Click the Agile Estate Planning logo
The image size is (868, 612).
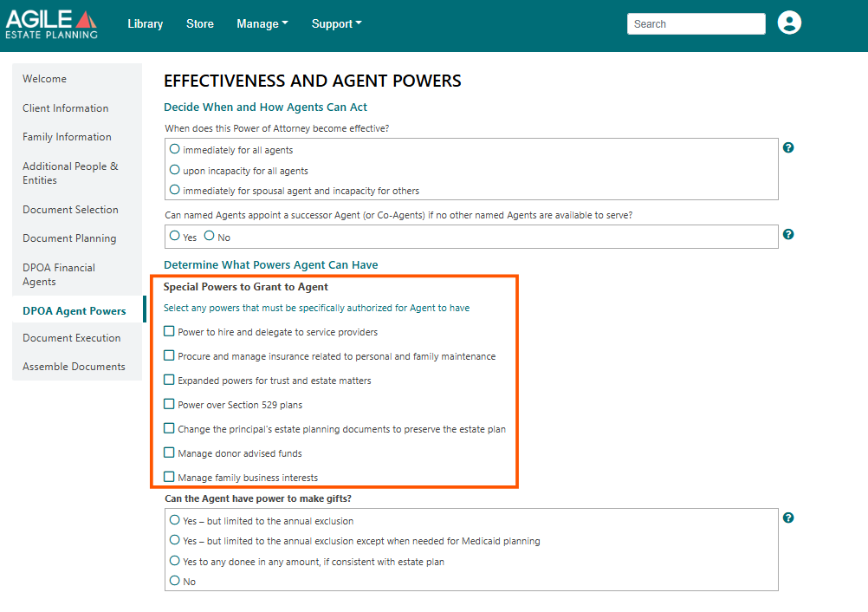coord(51,24)
